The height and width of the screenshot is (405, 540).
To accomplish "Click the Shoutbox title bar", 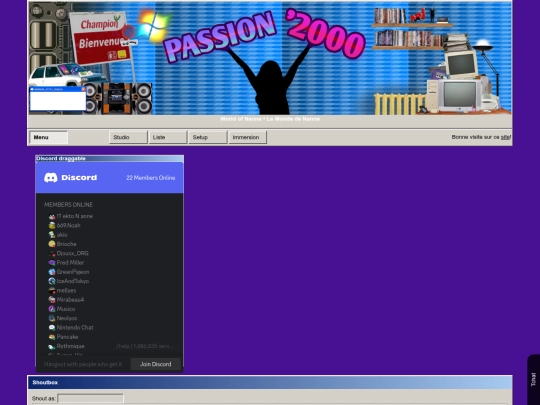I will click(270, 383).
